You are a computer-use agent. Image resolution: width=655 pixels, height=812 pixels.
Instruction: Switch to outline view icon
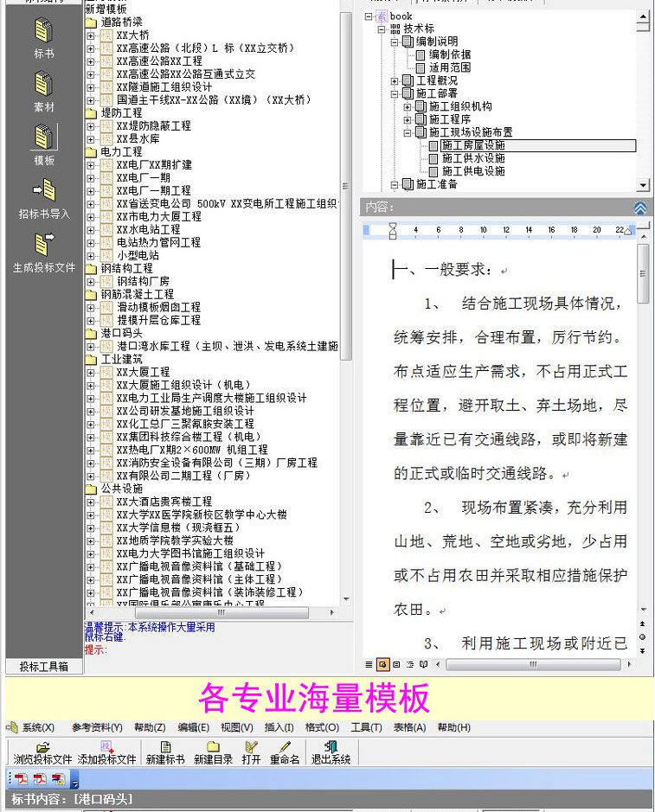(410, 664)
